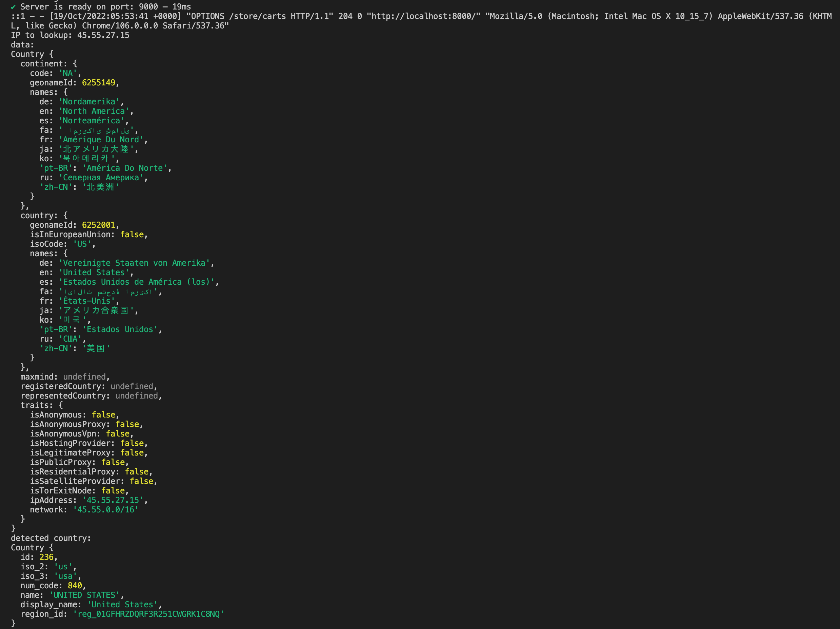Click the localhost:8000 URL in the log
Viewport: 840px width, 629px height.
tap(423, 16)
